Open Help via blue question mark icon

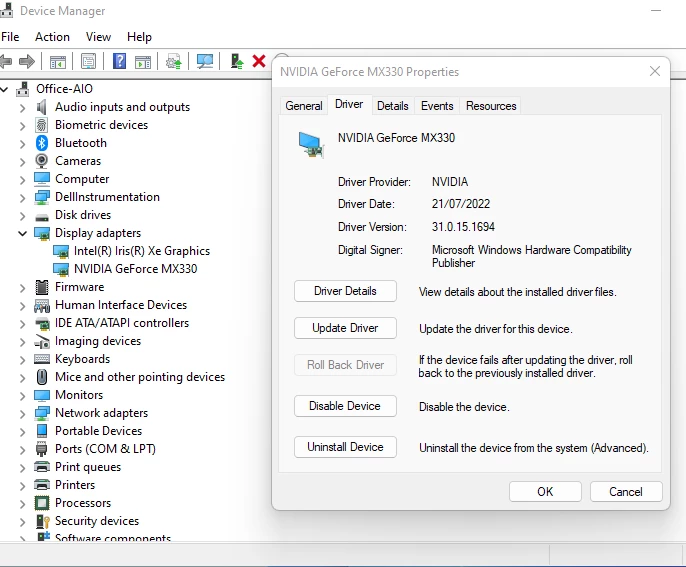119,61
